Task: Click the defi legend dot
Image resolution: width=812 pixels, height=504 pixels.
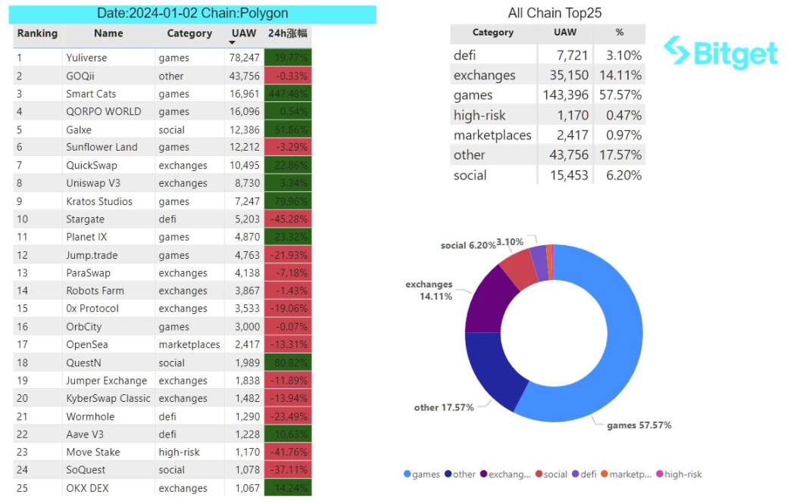Action: pos(575,474)
